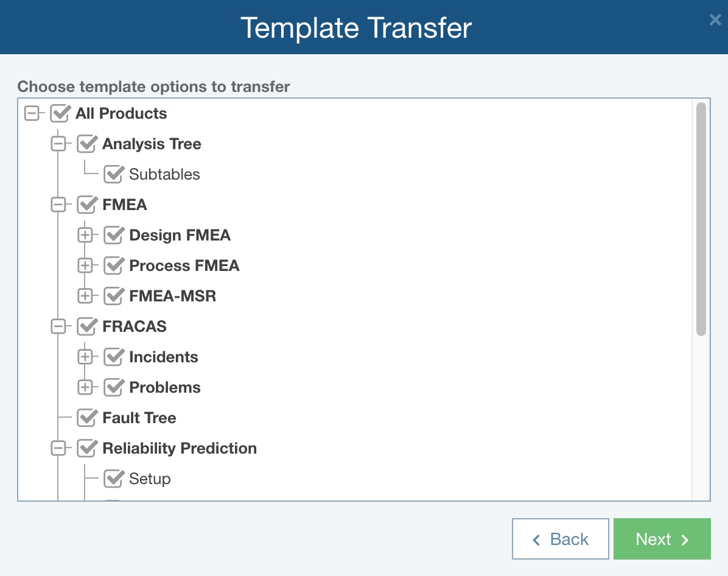The image size is (728, 576).
Task: Uncheck the Incidents checkbox
Action: [x=114, y=357]
